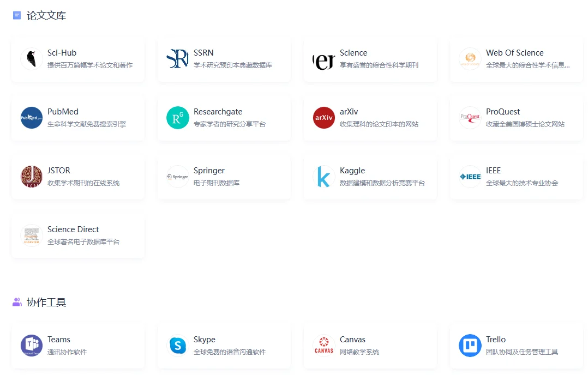Open the Canvas link title

click(352, 340)
